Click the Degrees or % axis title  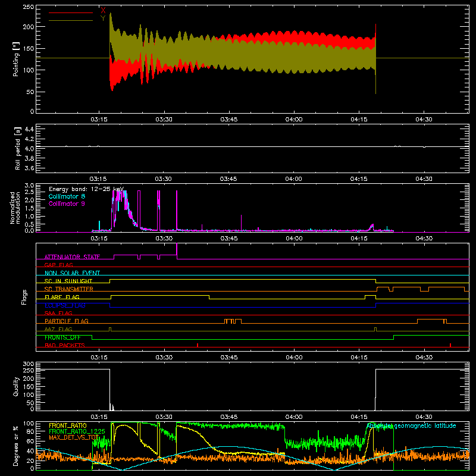[x=15, y=446]
